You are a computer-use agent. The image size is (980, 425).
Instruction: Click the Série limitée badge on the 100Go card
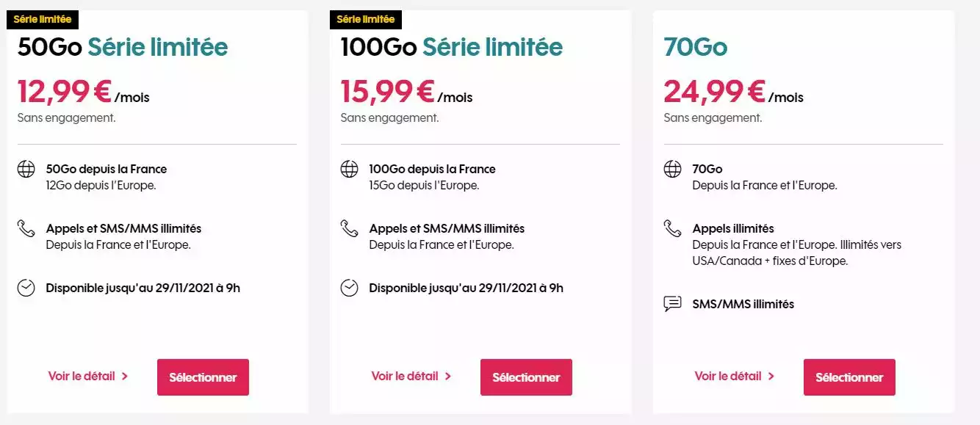(366, 19)
